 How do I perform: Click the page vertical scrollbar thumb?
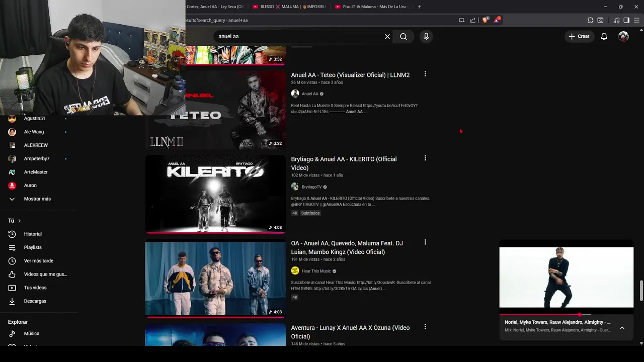pyautogui.click(x=641, y=291)
